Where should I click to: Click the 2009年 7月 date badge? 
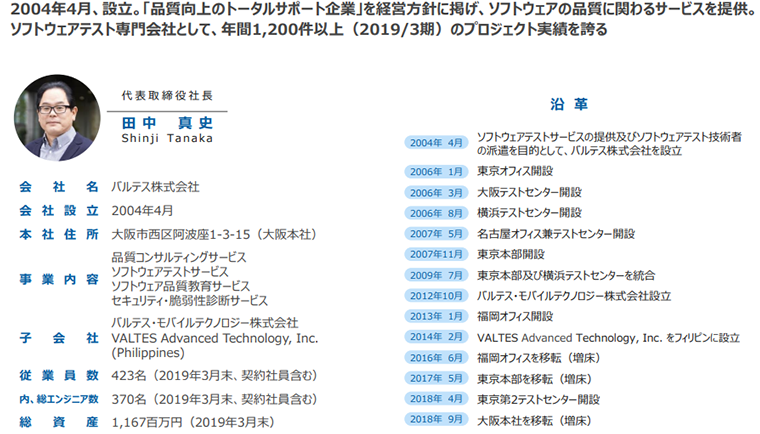click(436, 275)
